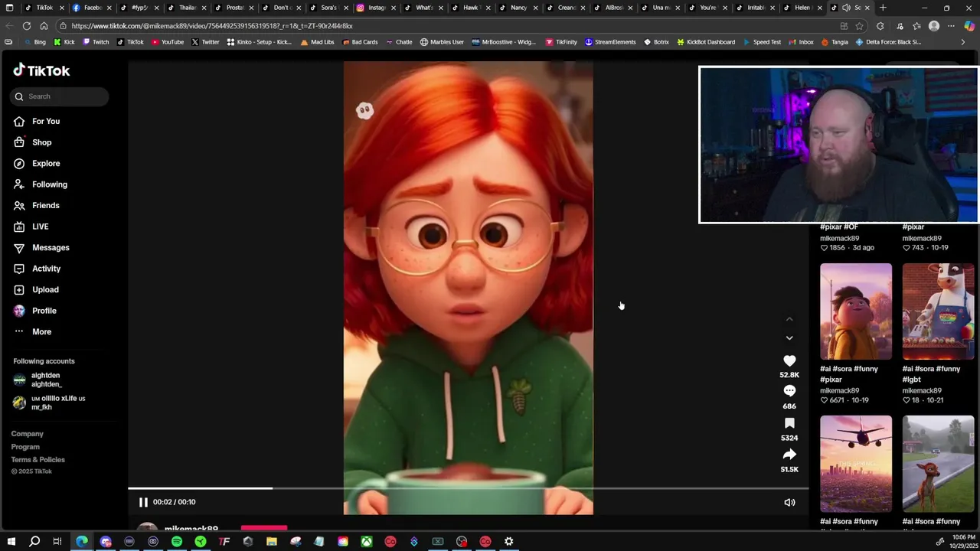Open the boy with backpack video thumbnail

[x=856, y=311]
